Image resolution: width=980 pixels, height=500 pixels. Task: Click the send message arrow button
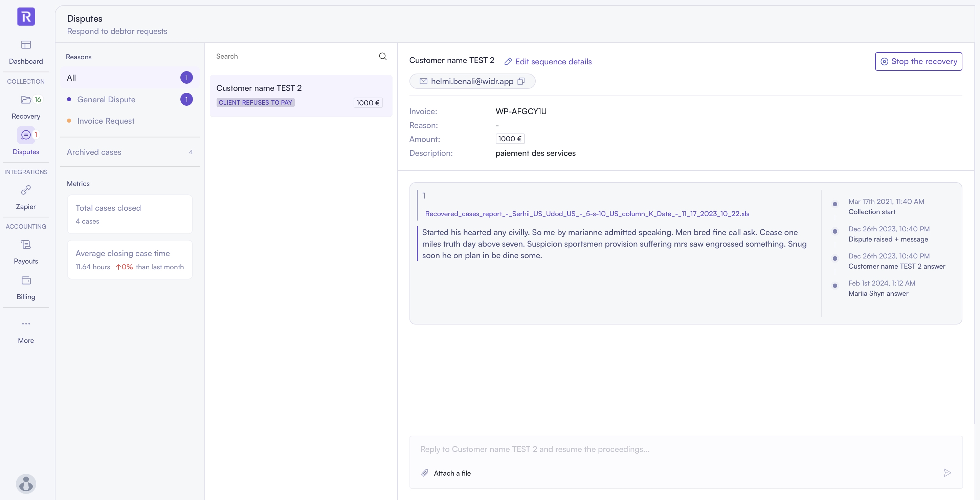pos(948,473)
